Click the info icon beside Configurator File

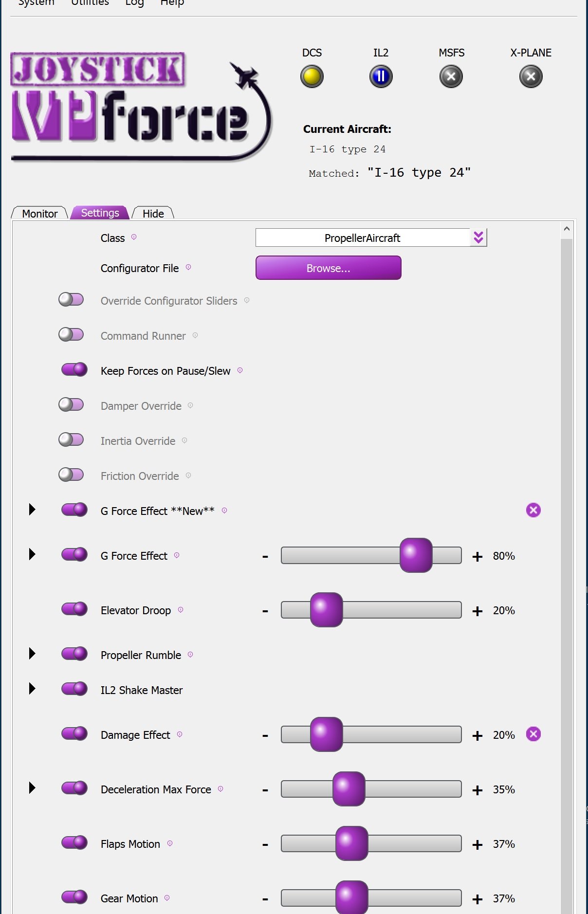coord(188,267)
